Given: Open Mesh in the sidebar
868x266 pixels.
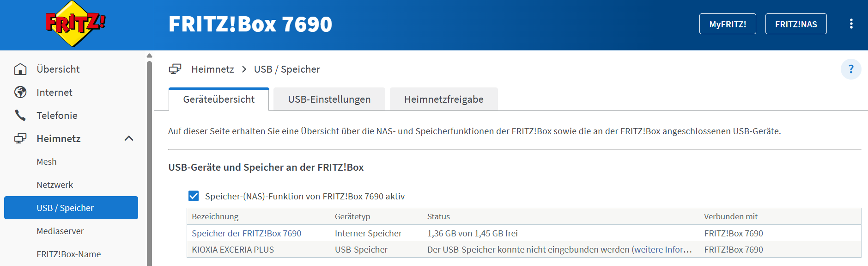Looking at the screenshot, I should (47, 162).
